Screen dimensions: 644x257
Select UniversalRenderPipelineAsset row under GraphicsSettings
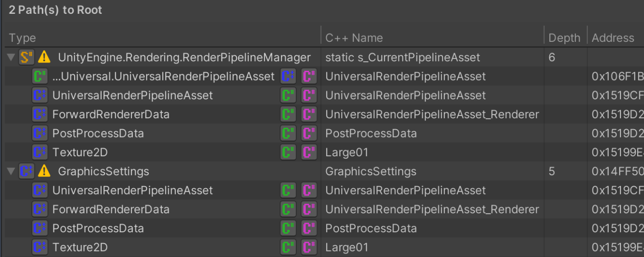132,190
